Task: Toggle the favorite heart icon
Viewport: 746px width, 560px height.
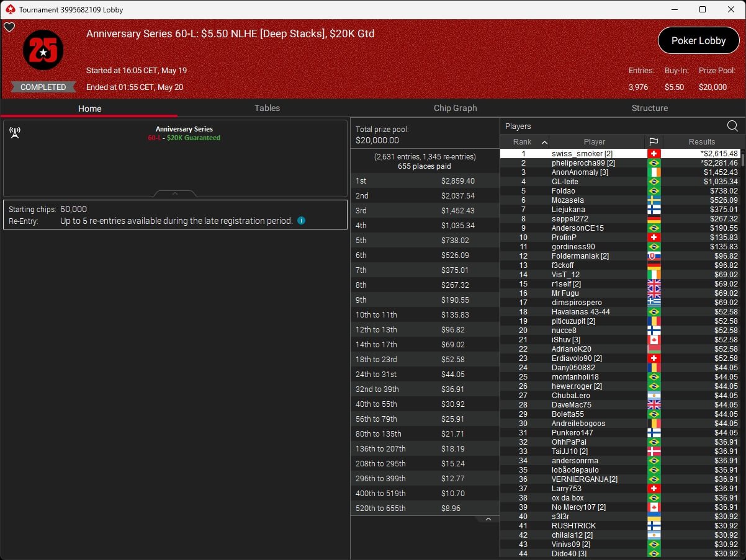Action: point(9,27)
